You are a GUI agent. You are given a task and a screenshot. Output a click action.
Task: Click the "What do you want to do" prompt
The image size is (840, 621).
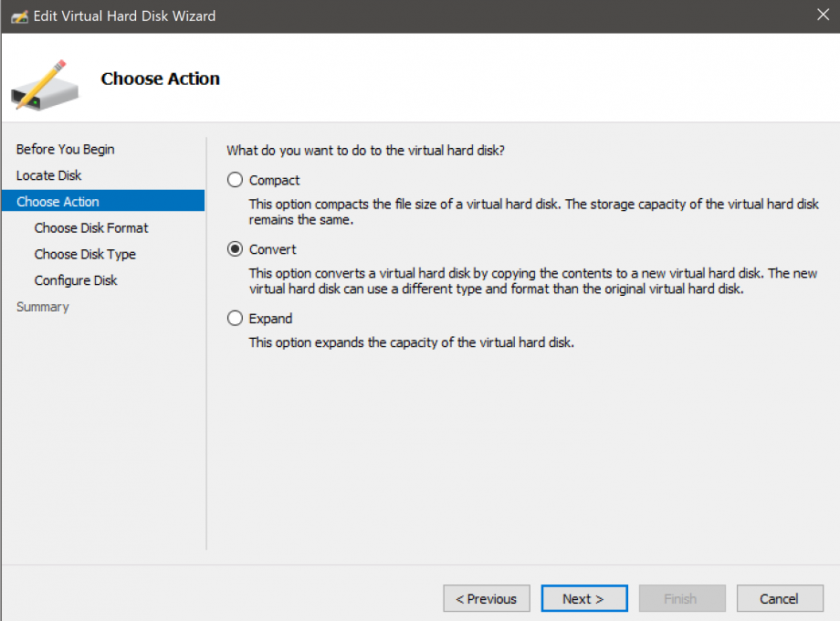tap(366, 150)
